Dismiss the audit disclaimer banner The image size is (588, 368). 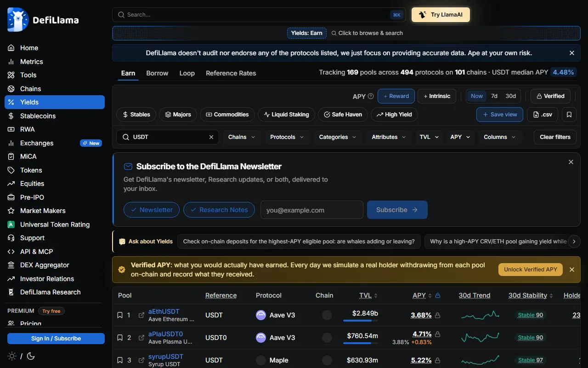click(572, 53)
